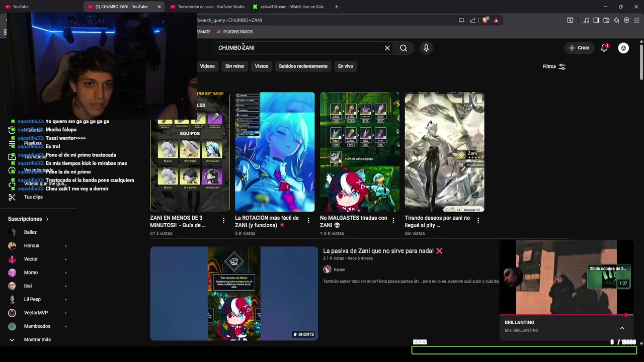Open the Ibai subscription channel

pos(28,286)
